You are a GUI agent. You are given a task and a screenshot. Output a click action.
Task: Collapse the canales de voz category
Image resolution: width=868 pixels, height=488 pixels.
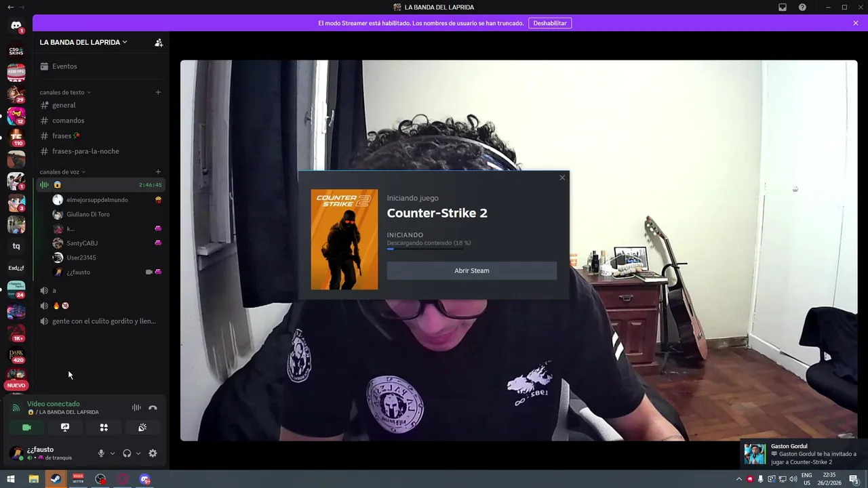point(62,172)
